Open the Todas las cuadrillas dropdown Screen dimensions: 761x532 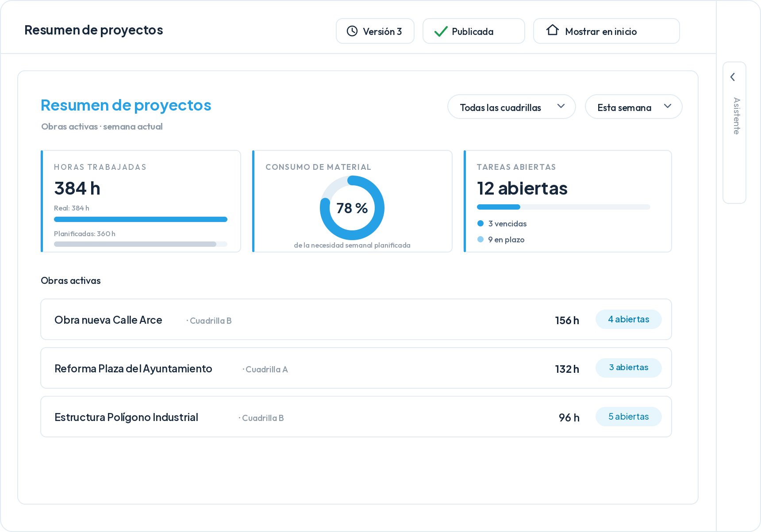click(511, 107)
